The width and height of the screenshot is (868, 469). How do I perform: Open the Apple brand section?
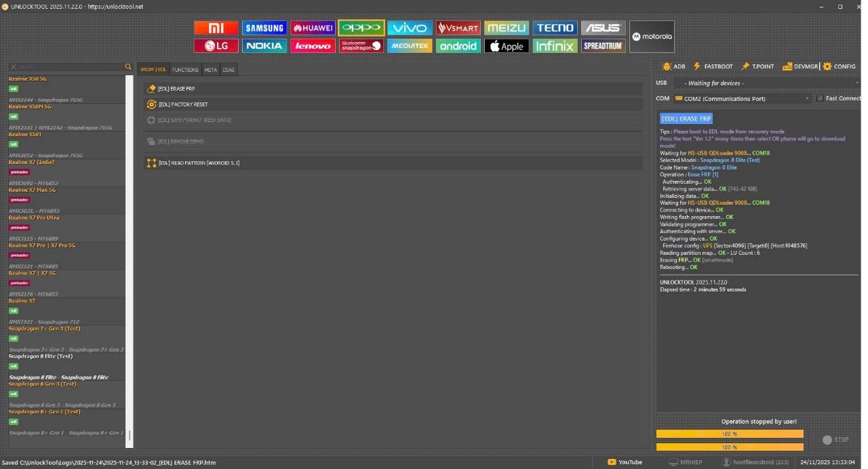tap(507, 46)
